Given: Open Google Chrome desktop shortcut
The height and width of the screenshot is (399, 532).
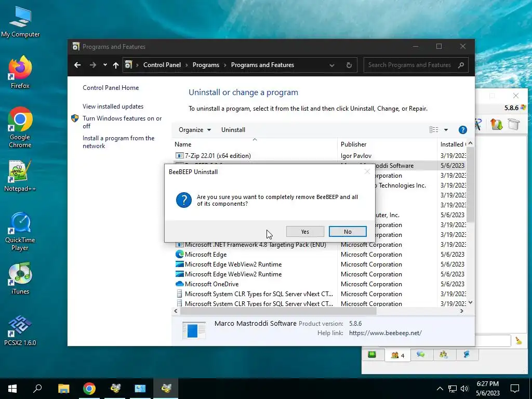Looking at the screenshot, I should 20,127.
